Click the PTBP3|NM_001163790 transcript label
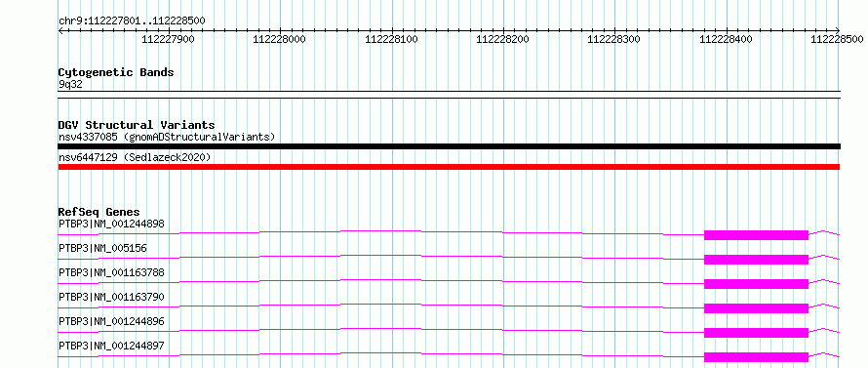 [111, 297]
